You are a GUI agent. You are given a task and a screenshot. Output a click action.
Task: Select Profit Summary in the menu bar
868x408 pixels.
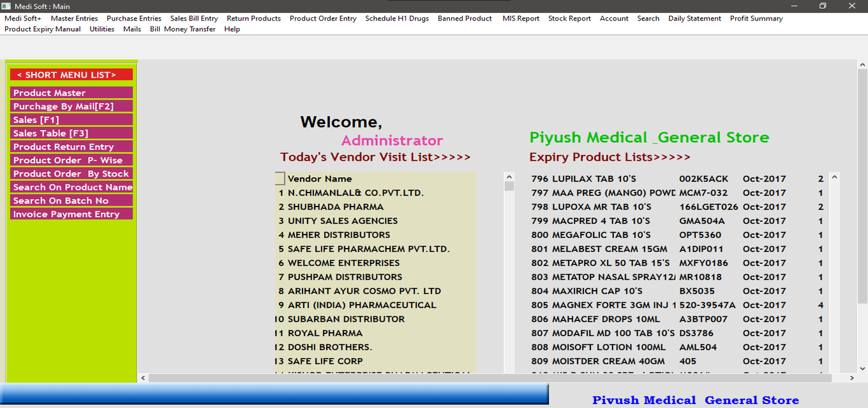click(756, 18)
